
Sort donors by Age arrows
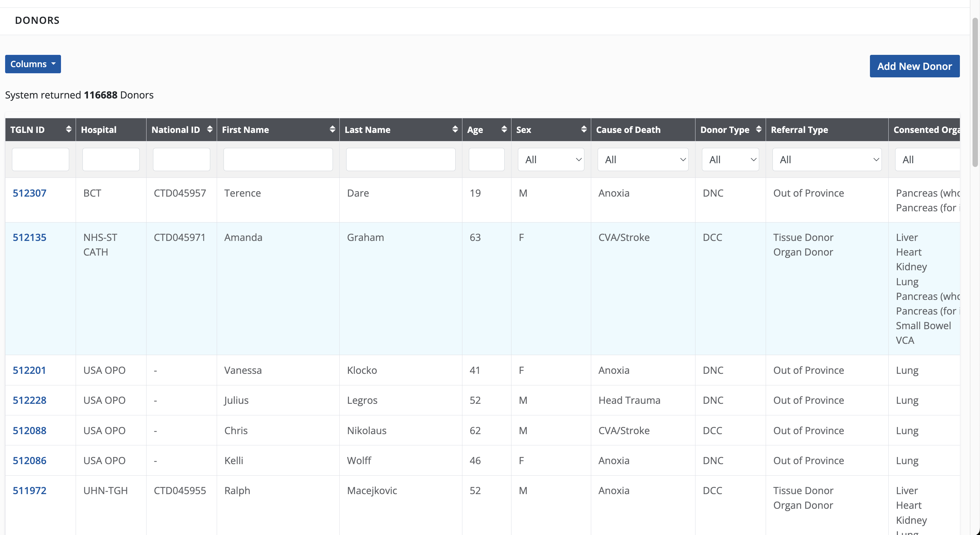pos(504,129)
